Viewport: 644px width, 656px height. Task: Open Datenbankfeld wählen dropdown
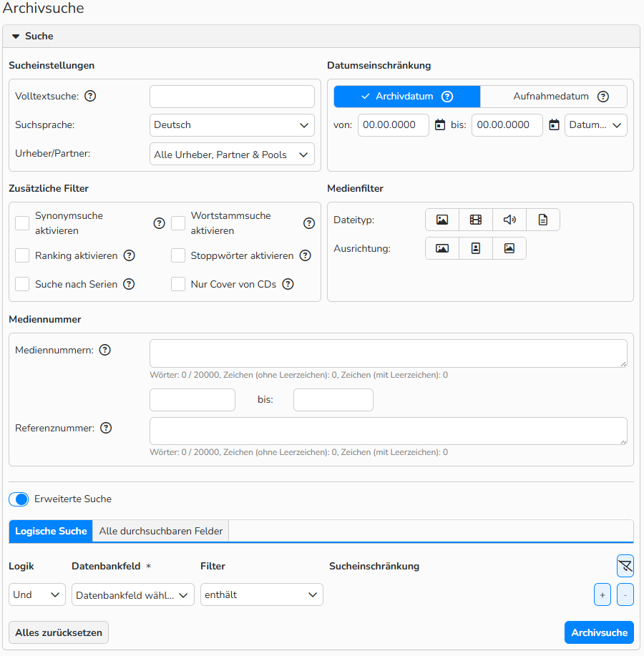132,595
